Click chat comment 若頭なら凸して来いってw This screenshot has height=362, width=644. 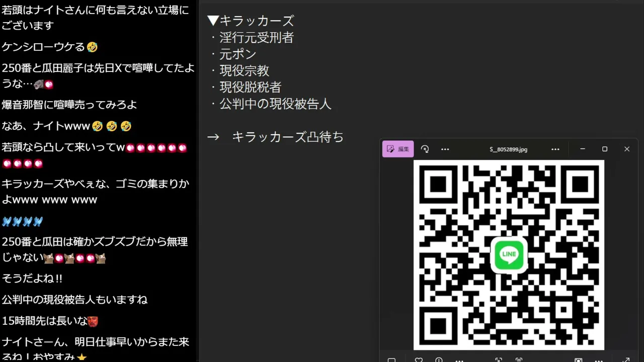point(95,155)
